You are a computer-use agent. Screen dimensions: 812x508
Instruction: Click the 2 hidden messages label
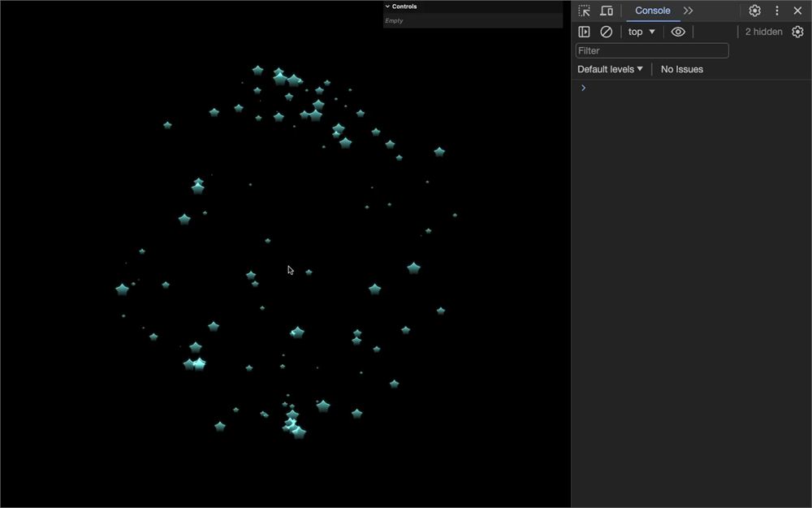763,32
